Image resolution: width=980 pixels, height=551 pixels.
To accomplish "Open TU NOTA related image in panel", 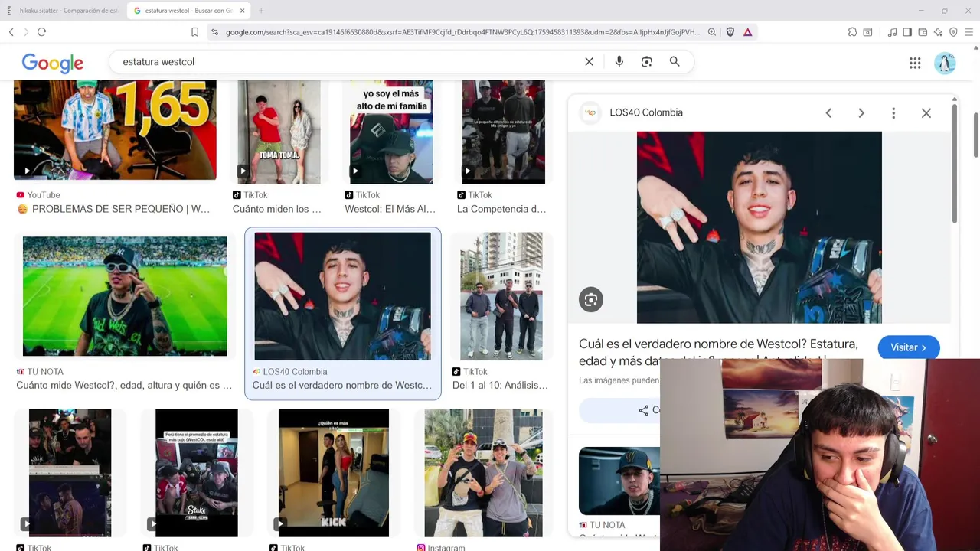I will [x=619, y=481].
